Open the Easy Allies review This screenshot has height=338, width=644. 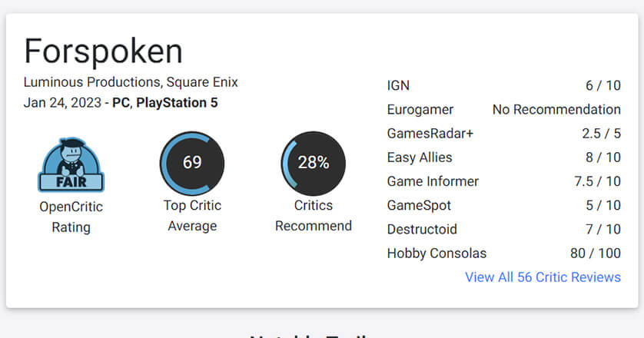(503, 157)
